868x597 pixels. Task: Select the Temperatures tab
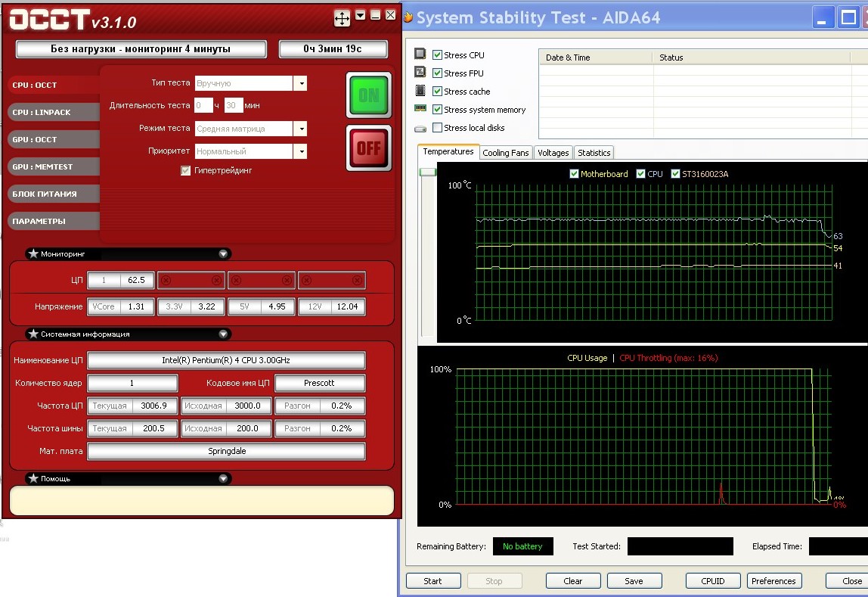click(x=448, y=152)
